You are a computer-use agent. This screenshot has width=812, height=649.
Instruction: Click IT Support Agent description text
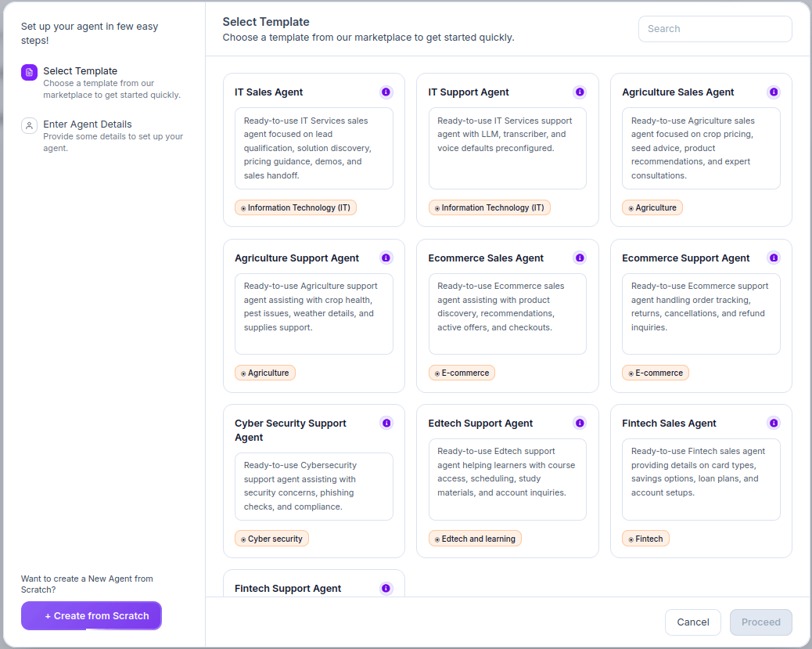[505, 134]
